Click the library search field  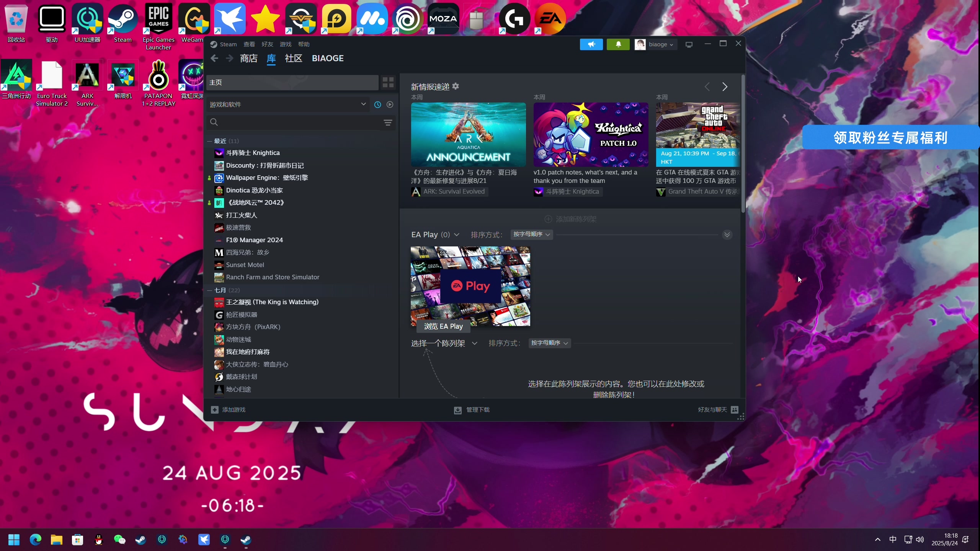[295, 122]
